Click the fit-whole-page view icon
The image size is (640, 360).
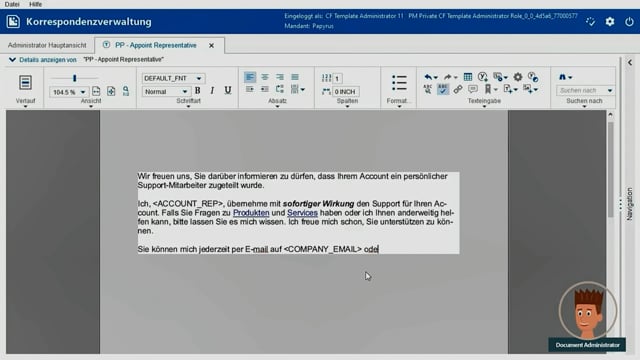coord(111,91)
